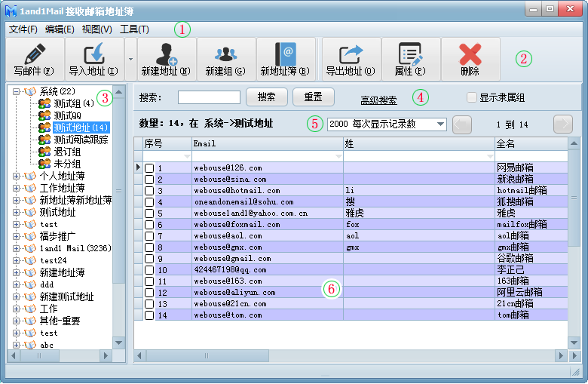Screen dimensions: 588x384
Task: Click the 1and1 Mail (3236) address book icon
Action: click(30, 248)
